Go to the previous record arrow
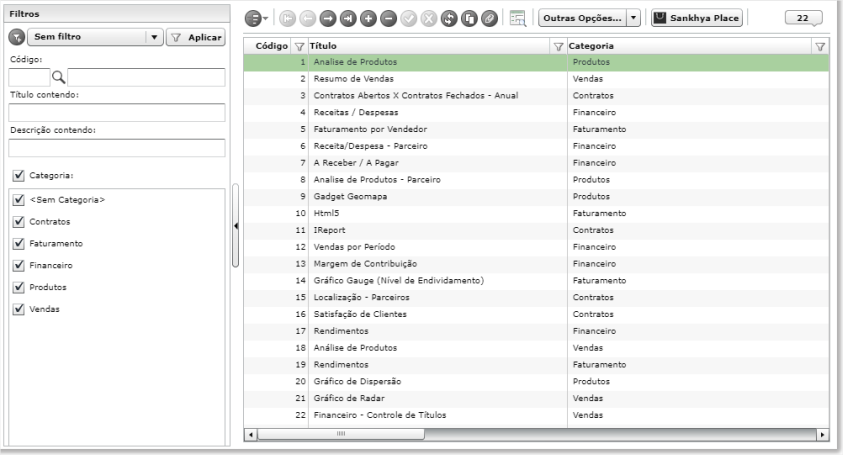Viewport: 843px width, 455px height. point(308,19)
